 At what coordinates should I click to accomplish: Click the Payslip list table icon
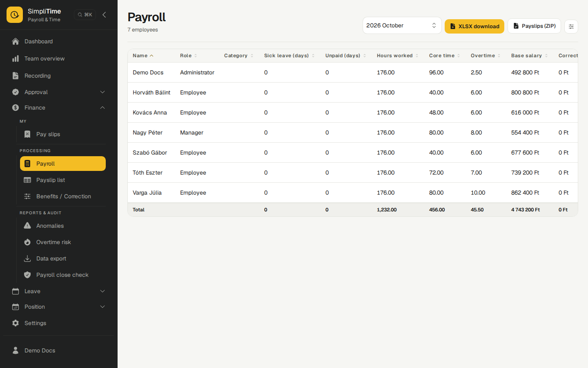coord(27,180)
